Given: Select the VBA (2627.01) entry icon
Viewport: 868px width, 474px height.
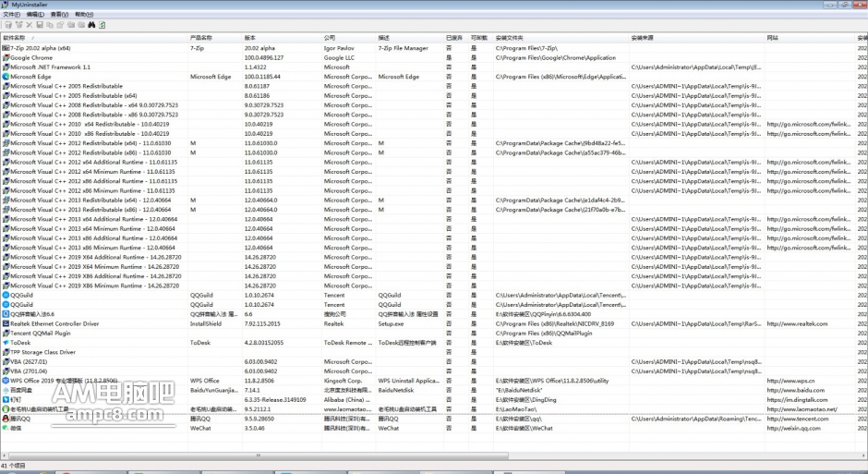Looking at the screenshot, I should (6, 361).
